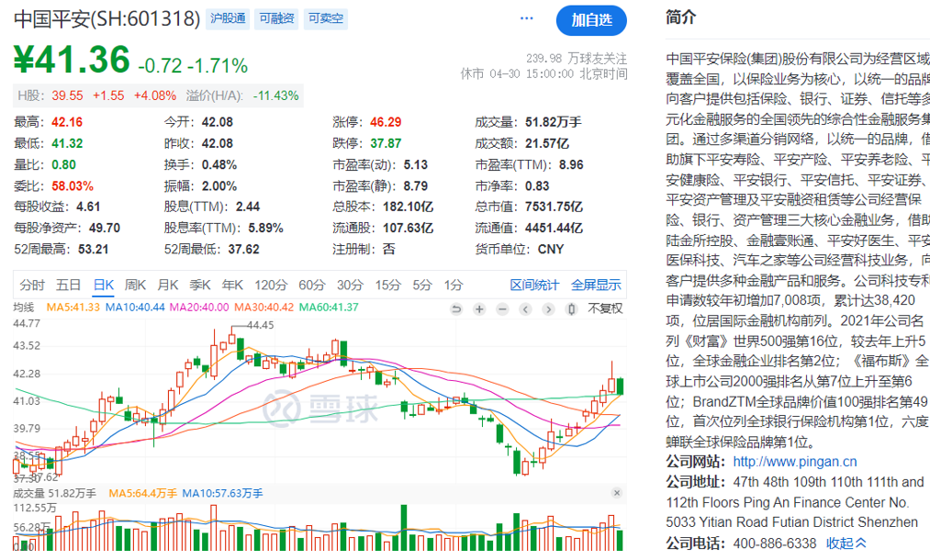Switch to 五日 chart tab
Screen dimensions: 930x560
68,286
